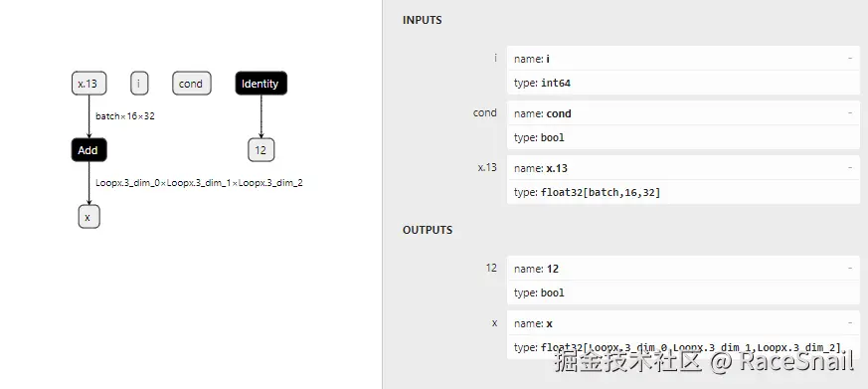This screenshot has width=868, height=389.
Task: Click the 'type: float32[batch,16,32]' field
Action: click(x=683, y=192)
